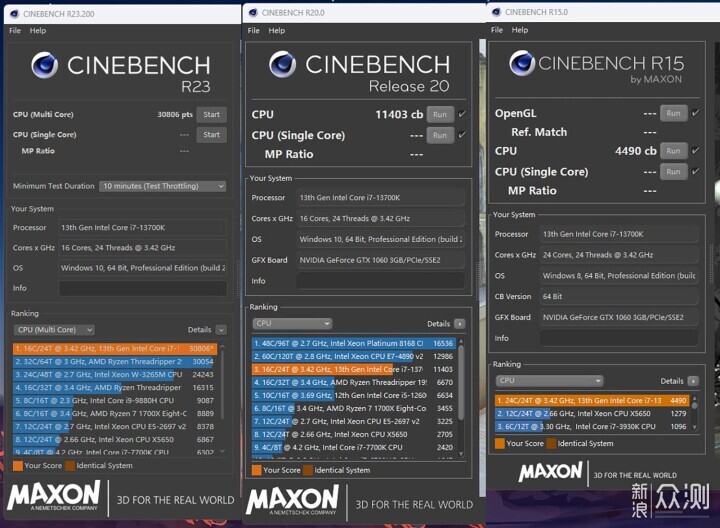This screenshot has width=720, height=528.
Task: Run the CPU (Single Core) test in R20
Action: tap(439, 135)
